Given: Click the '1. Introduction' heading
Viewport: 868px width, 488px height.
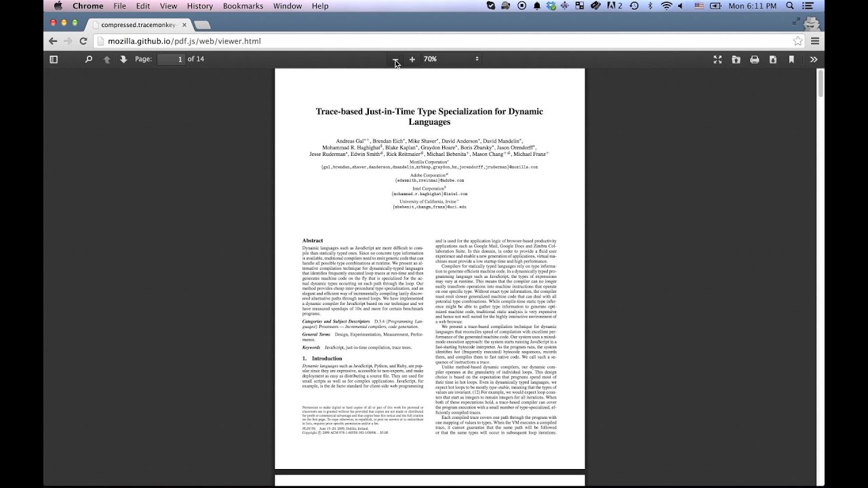Looking at the screenshot, I should 322,359.
